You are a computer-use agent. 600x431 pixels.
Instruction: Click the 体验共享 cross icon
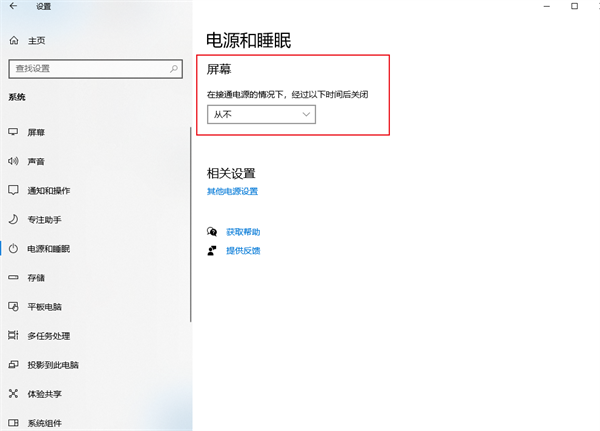(13, 393)
